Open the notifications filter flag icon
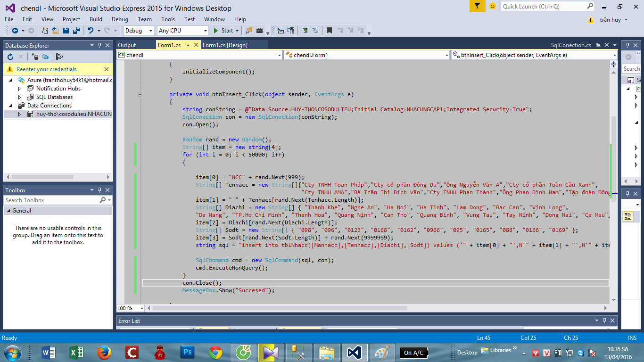Viewport: 644px width, 362px height. (x=477, y=6)
